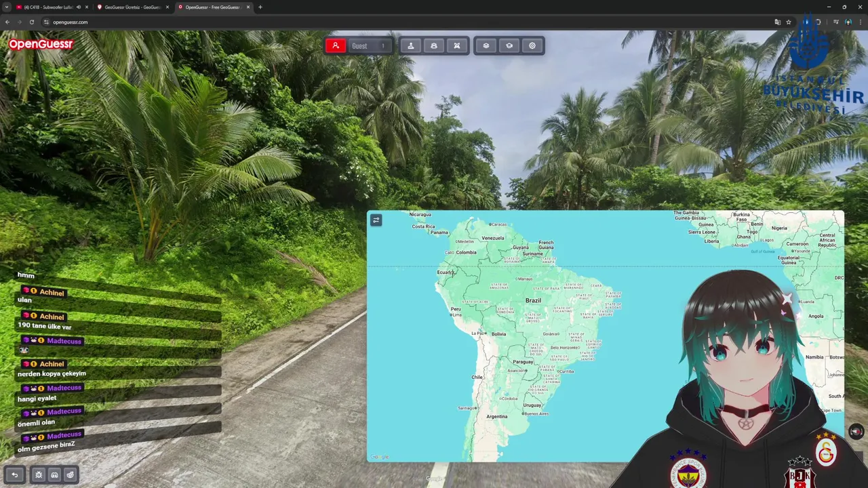Switch to GeoGuessr Ücretsiz tab
Image resolution: width=868 pixels, height=488 pixels.
pyautogui.click(x=133, y=7)
